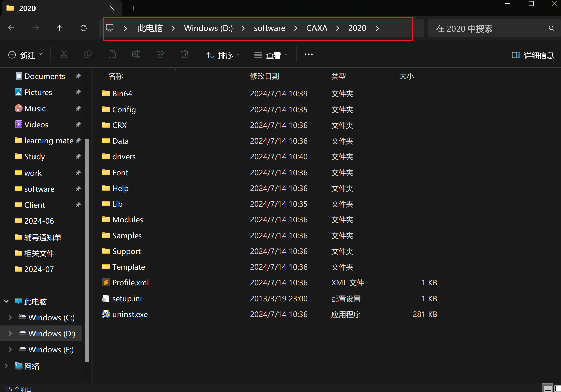561x392 pixels.
Task: Open the See more (three dots) menu
Action: 309,54
